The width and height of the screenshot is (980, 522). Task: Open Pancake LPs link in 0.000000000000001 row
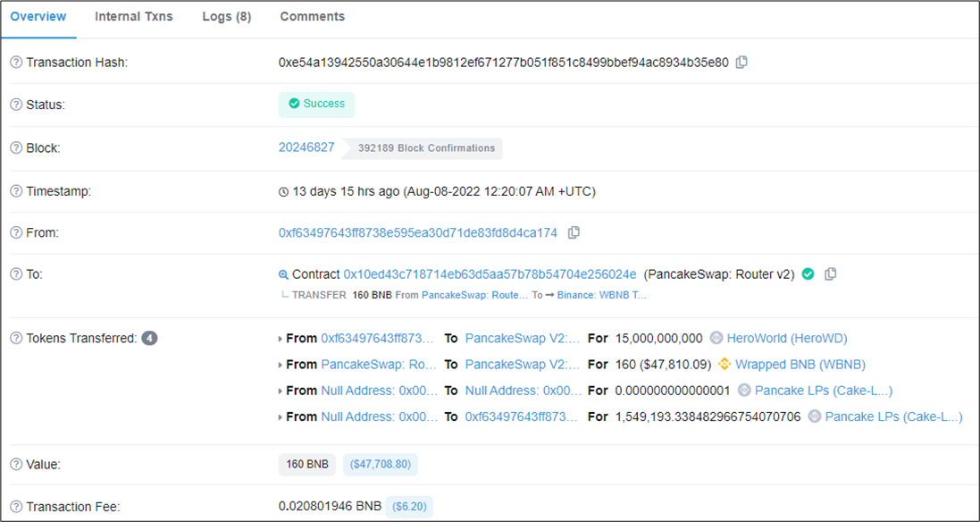click(824, 390)
